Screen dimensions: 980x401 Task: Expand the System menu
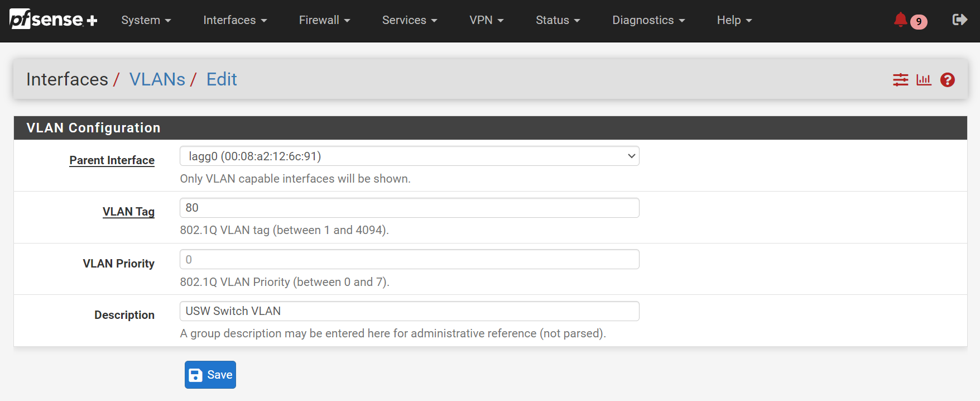click(146, 20)
